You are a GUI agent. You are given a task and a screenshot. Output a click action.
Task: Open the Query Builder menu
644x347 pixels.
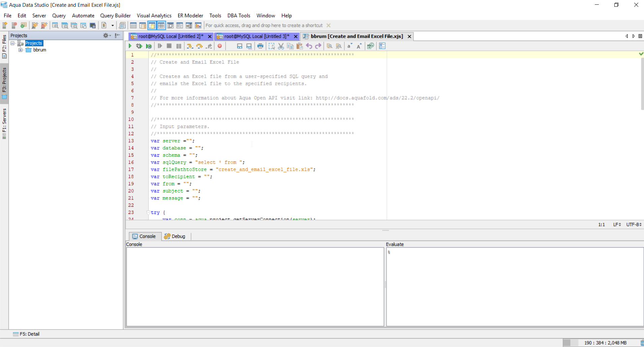click(115, 15)
